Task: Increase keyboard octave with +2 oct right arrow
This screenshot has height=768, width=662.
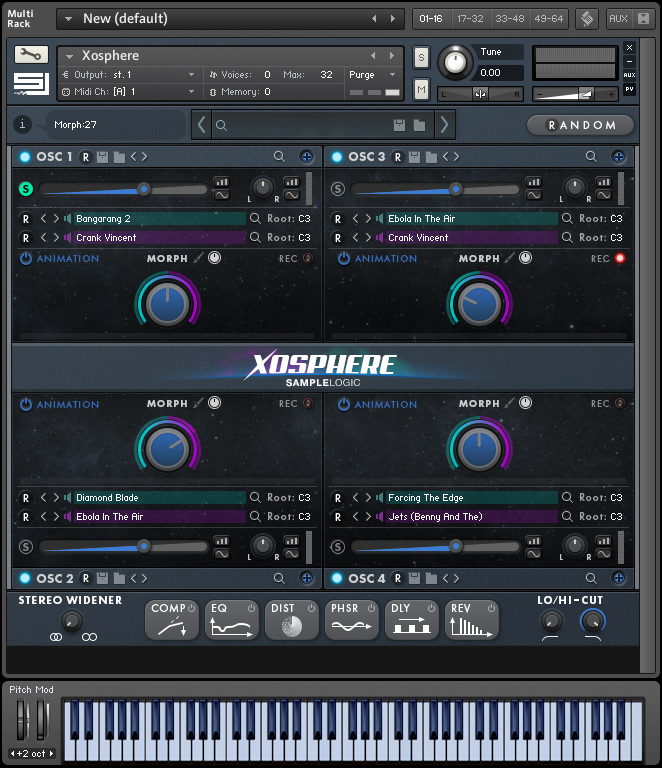Action: click(x=51, y=753)
